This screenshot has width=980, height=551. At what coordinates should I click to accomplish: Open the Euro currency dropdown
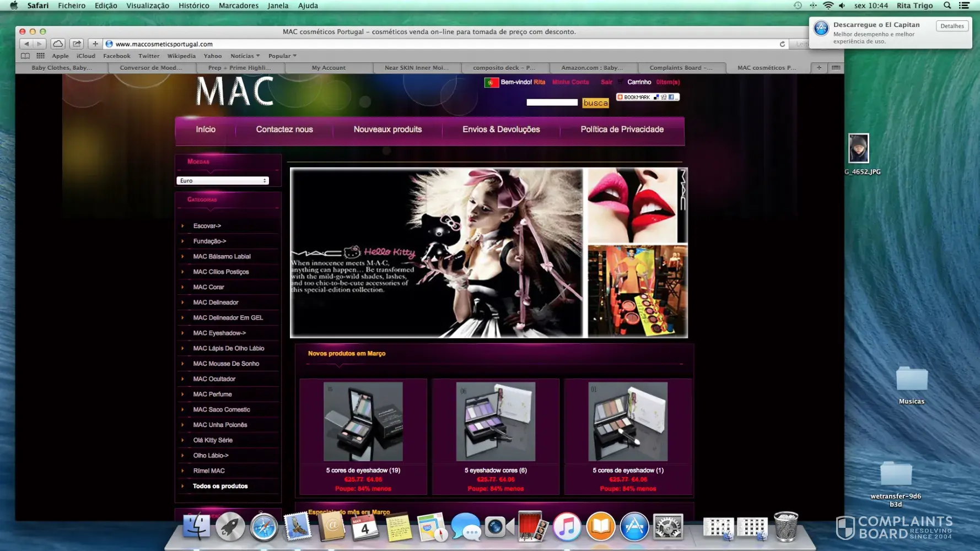[x=223, y=181]
